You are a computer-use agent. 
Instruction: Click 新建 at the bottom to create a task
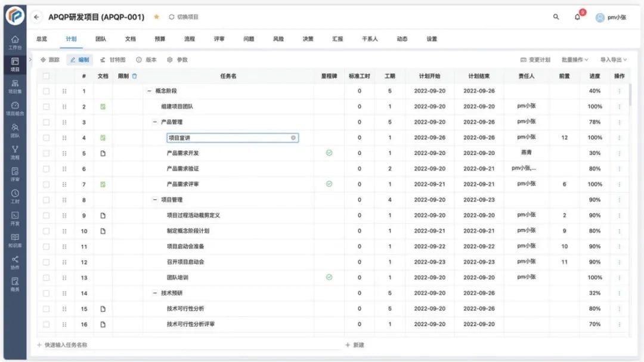354,345
